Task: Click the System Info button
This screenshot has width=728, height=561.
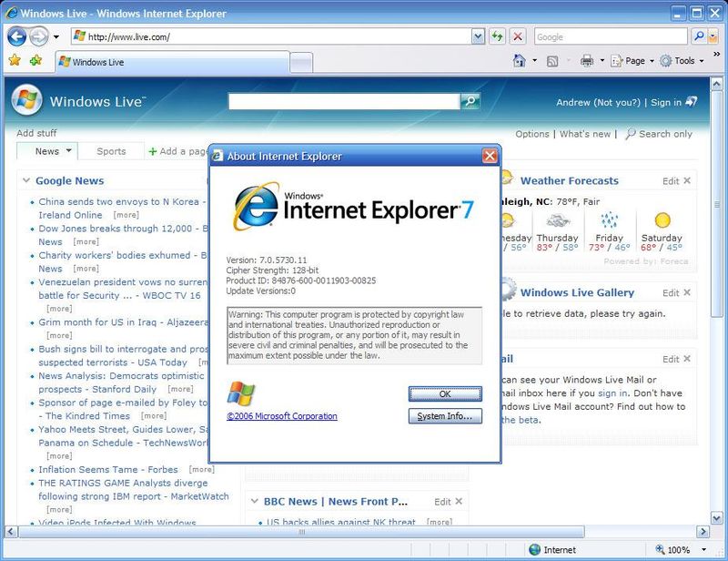Action: coord(444,416)
